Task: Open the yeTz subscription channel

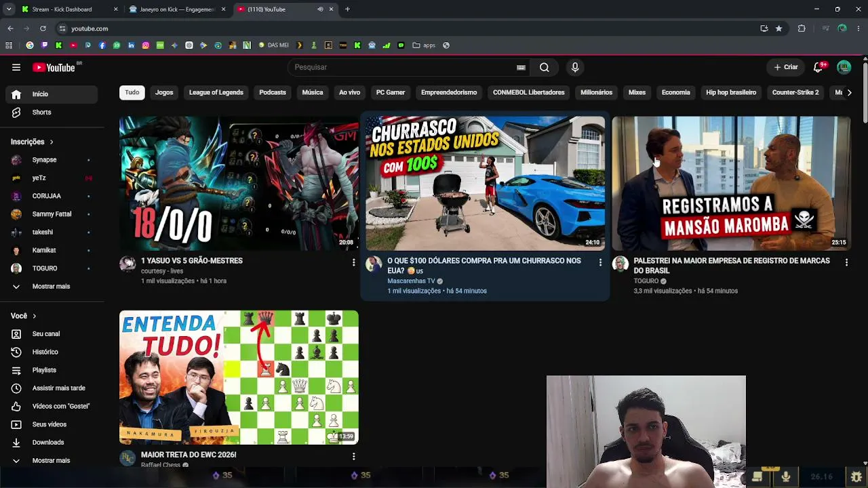Action: pyautogui.click(x=52, y=178)
